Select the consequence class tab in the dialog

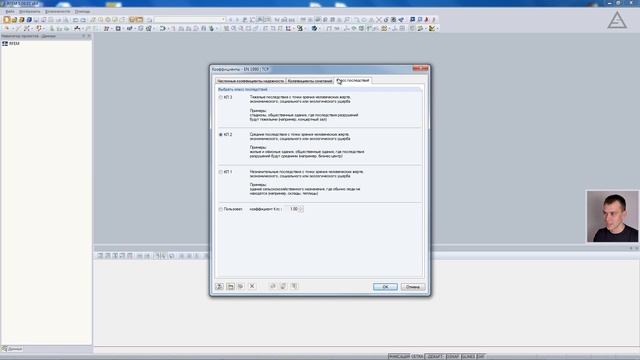coord(353,80)
